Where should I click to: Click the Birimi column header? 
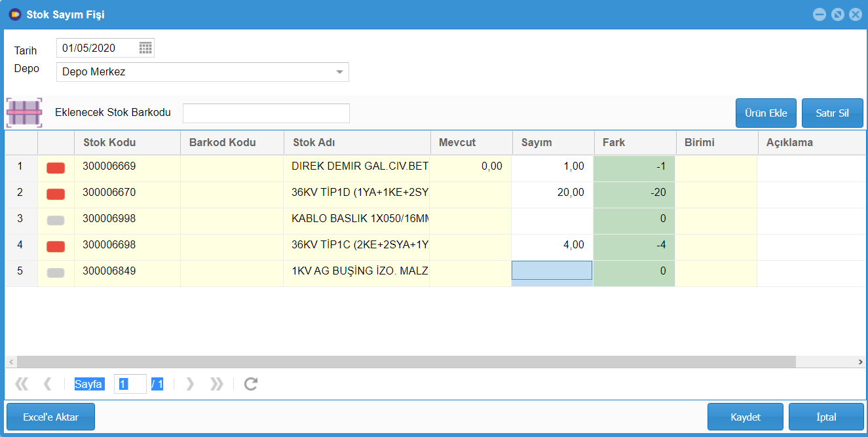tap(717, 142)
